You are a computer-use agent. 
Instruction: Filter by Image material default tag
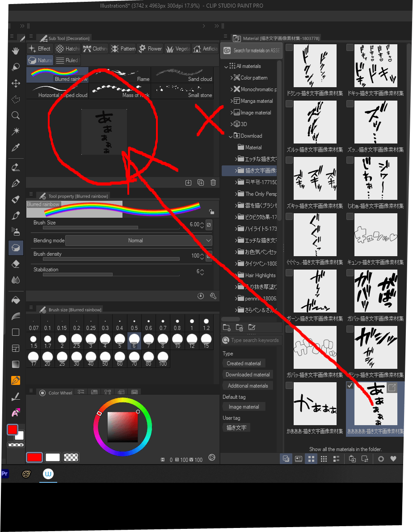click(x=244, y=406)
